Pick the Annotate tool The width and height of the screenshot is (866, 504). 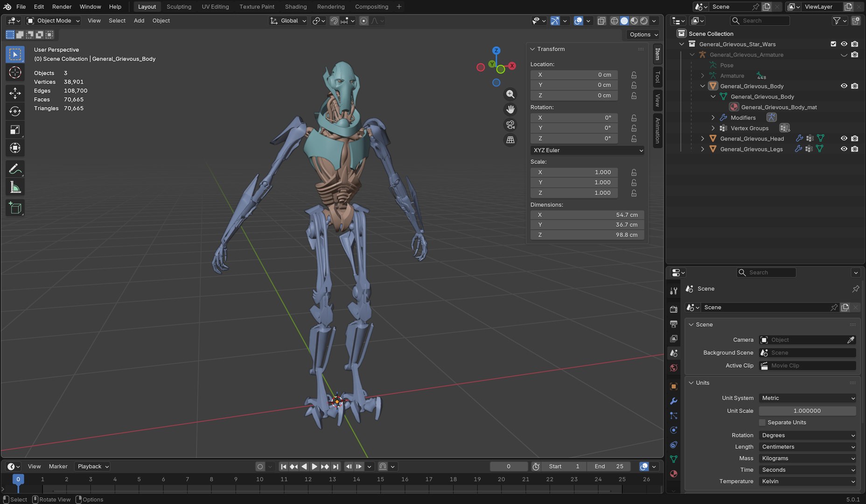point(15,169)
